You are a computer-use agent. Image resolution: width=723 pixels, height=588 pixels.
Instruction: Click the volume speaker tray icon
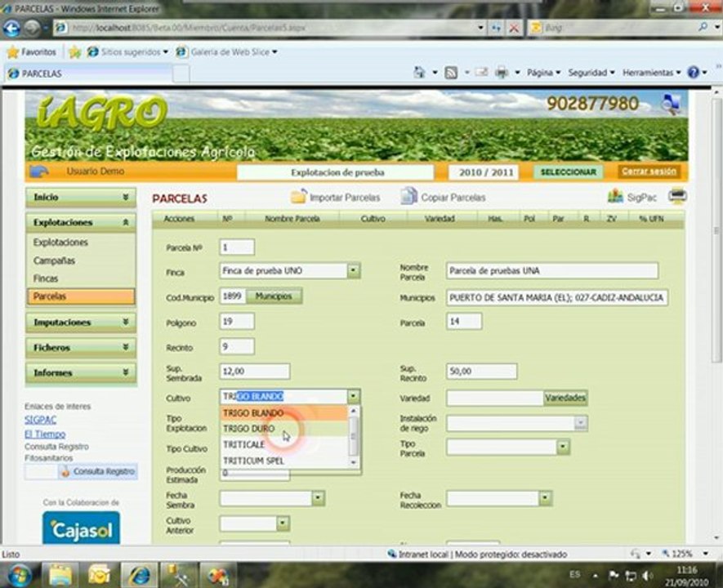coord(647,576)
